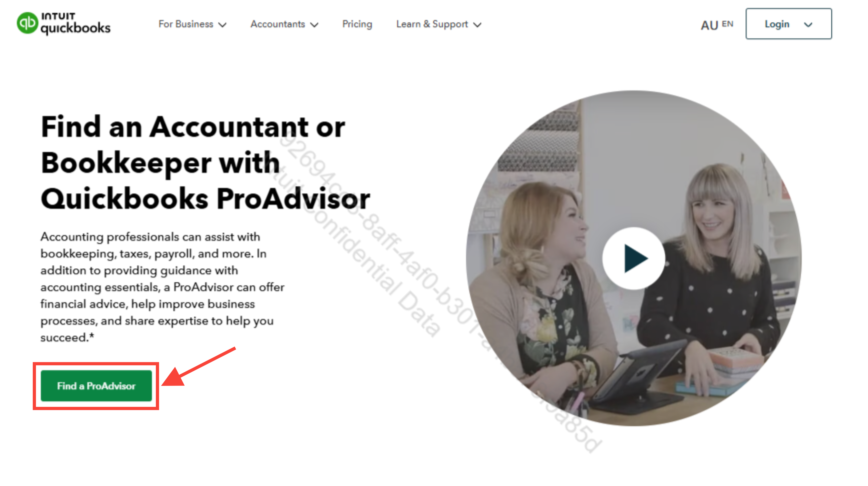Click the Find a ProAdvisor button

[96, 386]
